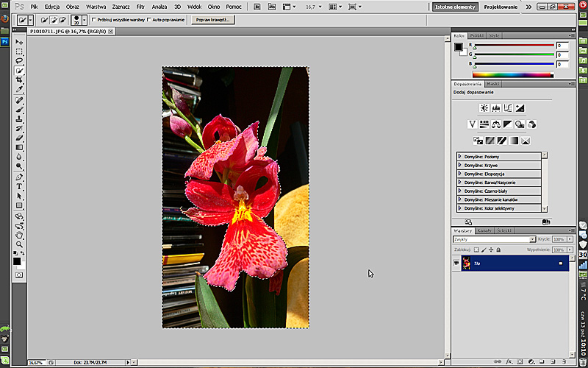Select the Eyedropper tool
This screenshot has height=368, width=588.
19,90
